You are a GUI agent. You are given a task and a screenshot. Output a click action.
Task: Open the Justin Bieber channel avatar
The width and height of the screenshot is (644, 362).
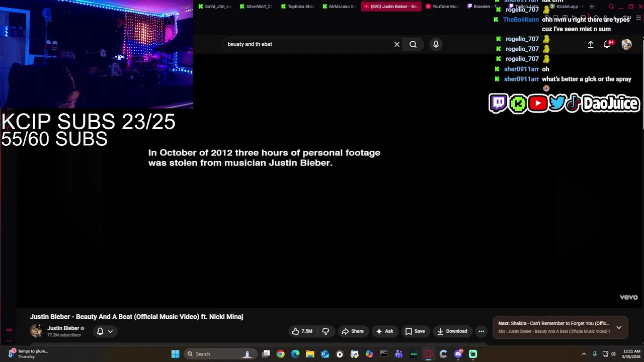[36, 331]
